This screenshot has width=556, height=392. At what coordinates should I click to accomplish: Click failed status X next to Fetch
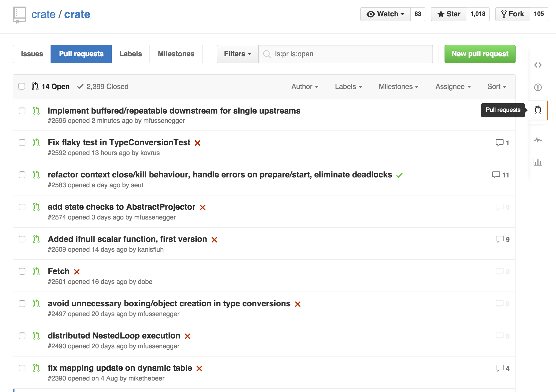(x=77, y=272)
